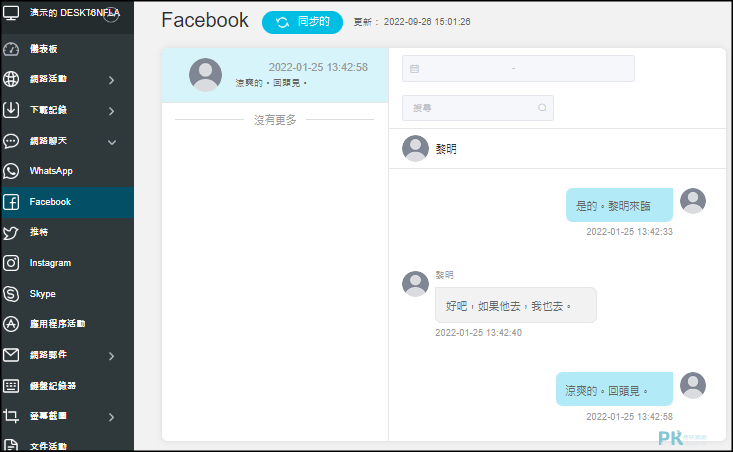733x452 pixels.
Task: Click the Instagram camera icon
Action: point(11,263)
